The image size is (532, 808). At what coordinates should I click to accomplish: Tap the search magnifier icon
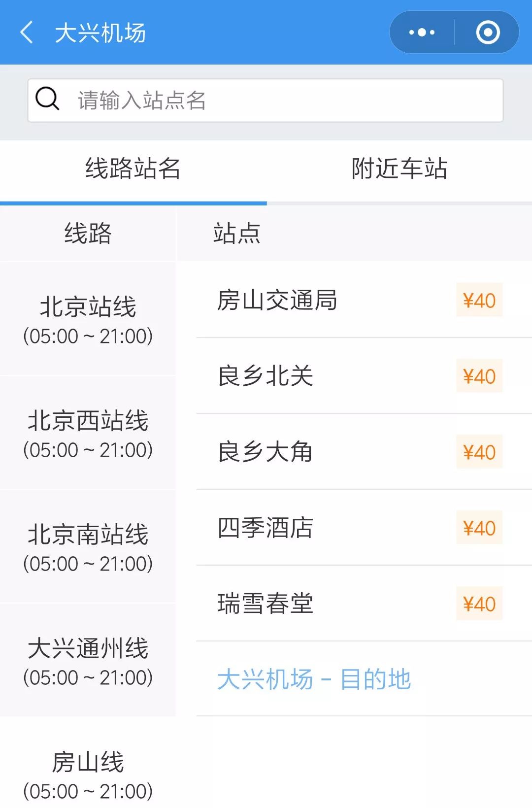(47, 99)
